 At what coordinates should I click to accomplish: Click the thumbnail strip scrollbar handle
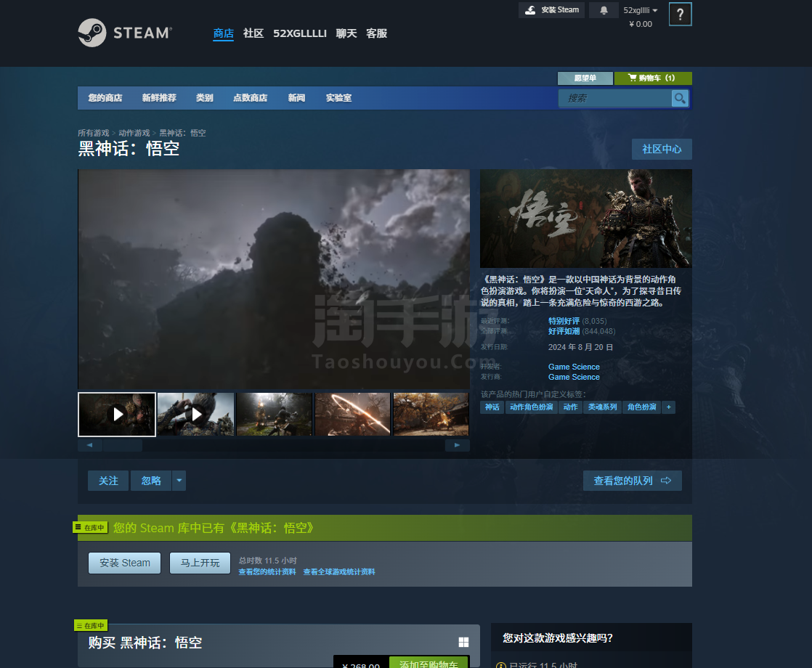pyautogui.click(x=123, y=445)
